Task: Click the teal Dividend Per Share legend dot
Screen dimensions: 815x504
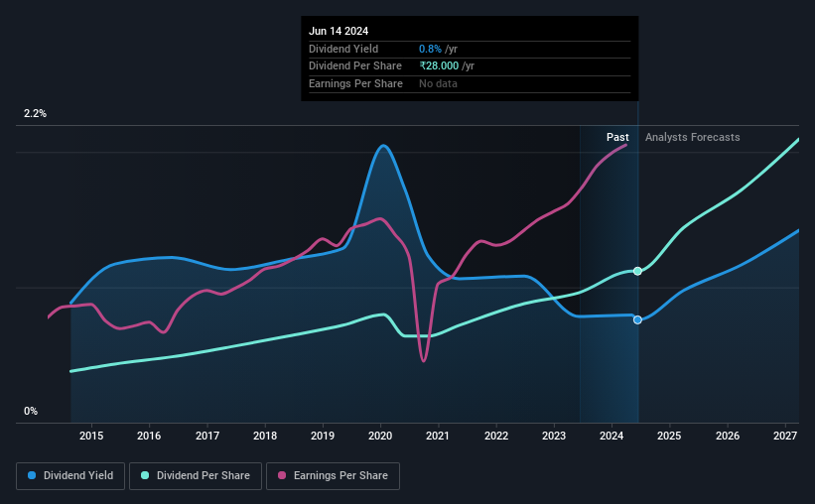Action: pyautogui.click(x=145, y=475)
